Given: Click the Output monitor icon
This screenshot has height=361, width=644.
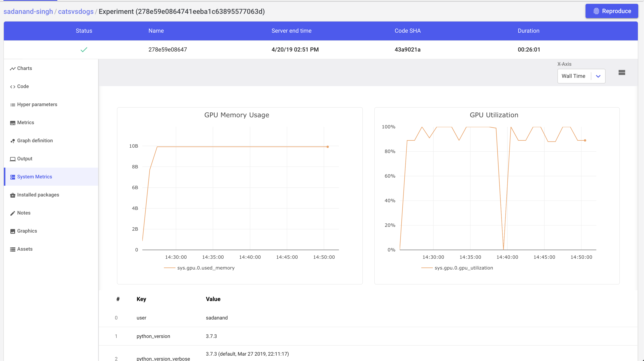Looking at the screenshot, I should (x=13, y=159).
